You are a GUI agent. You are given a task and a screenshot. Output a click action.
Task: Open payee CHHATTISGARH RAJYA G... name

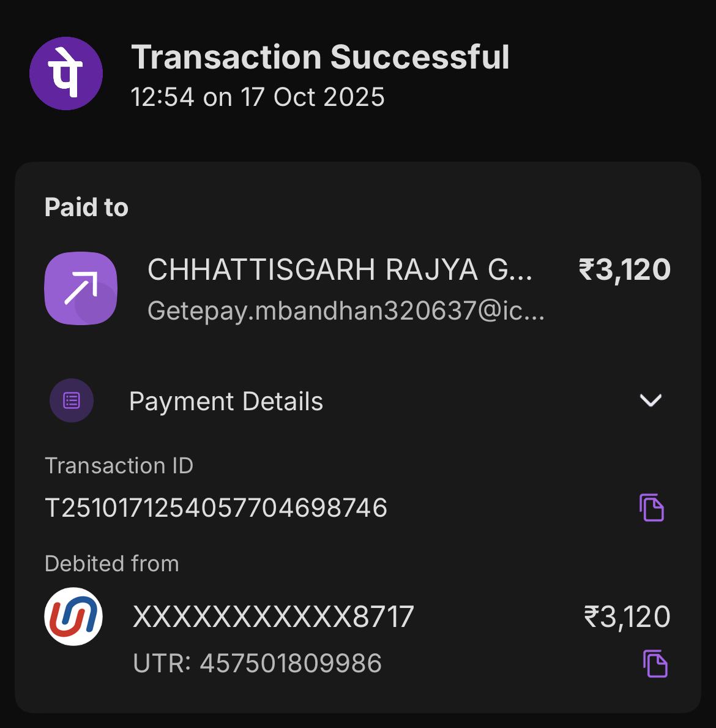[x=340, y=269]
